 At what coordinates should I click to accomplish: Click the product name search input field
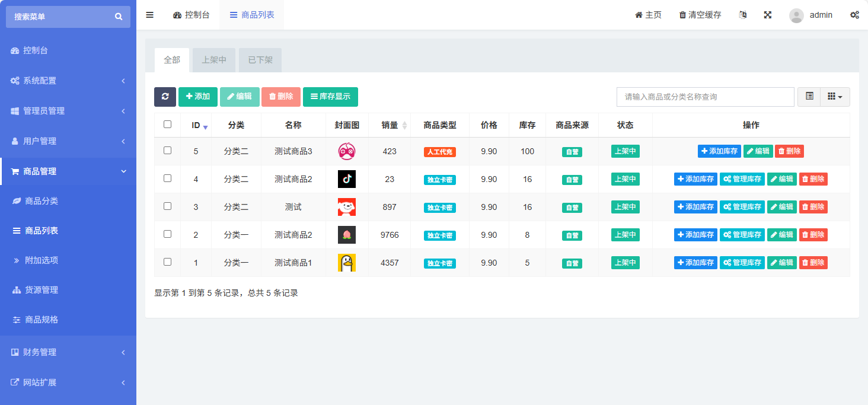pyautogui.click(x=705, y=97)
